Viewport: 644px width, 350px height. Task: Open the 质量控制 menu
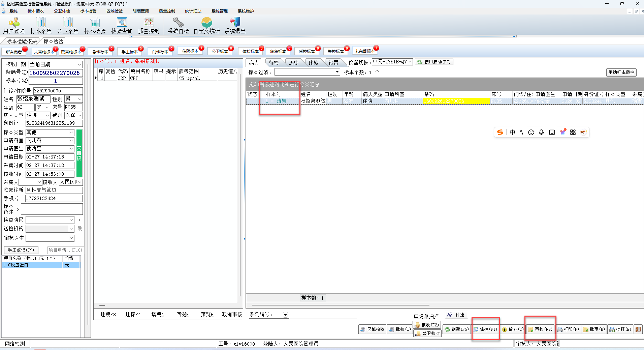[x=167, y=11]
